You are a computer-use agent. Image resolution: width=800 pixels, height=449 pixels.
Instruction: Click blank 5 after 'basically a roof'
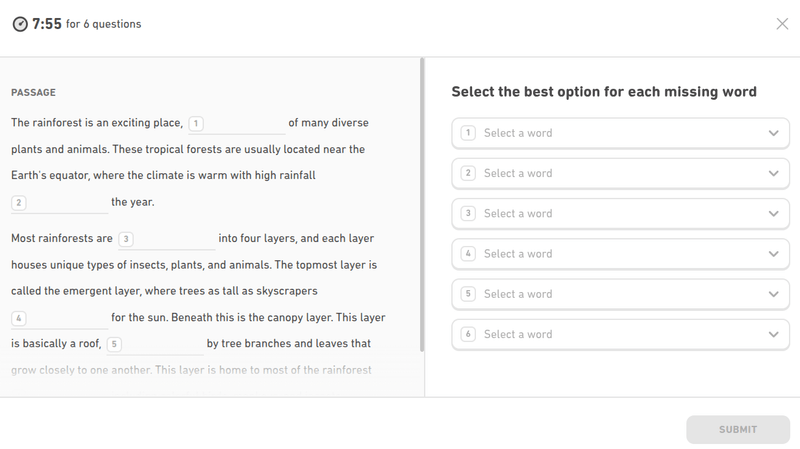coord(155,344)
